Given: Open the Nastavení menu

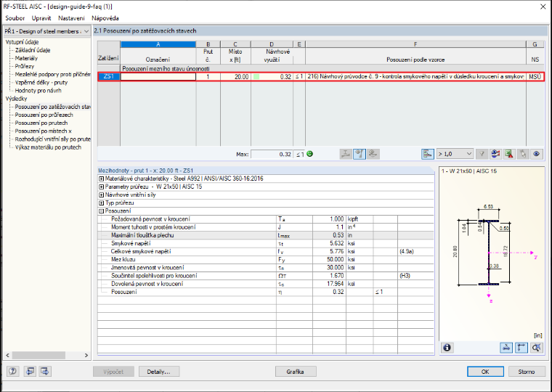Looking at the screenshot, I should tap(71, 18).
